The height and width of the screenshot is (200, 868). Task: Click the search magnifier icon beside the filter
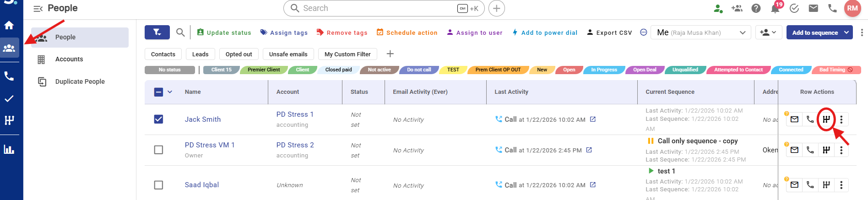pos(180,32)
